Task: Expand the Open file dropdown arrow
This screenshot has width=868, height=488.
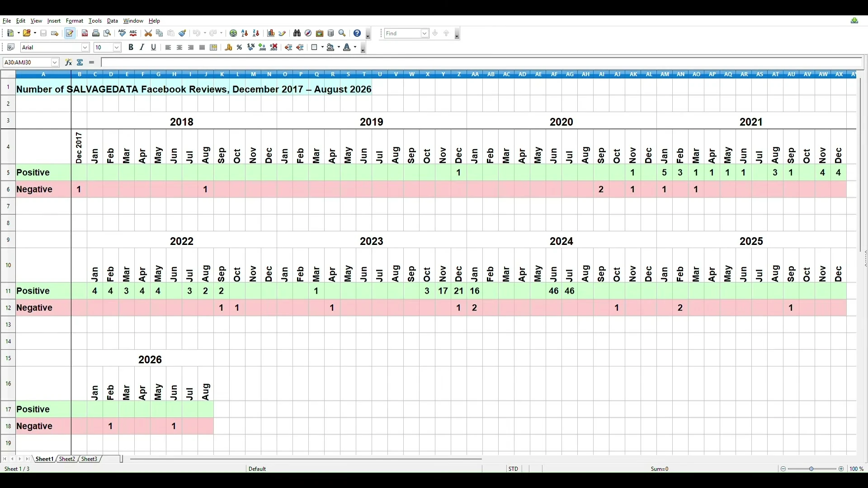Action: pos(34,33)
